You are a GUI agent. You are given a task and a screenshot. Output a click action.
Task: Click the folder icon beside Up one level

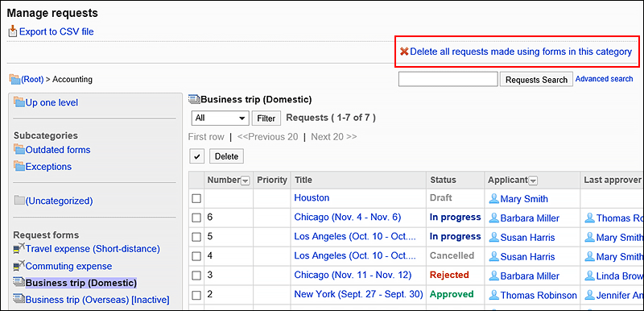[x=19, y=102]
